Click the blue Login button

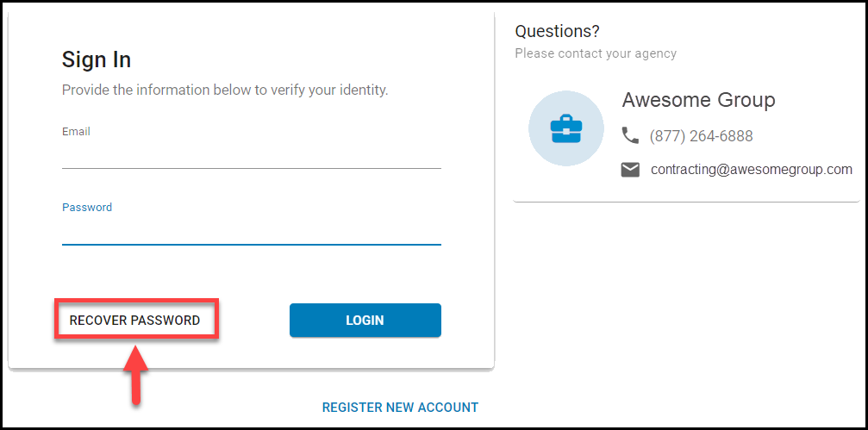pos(365,320)
